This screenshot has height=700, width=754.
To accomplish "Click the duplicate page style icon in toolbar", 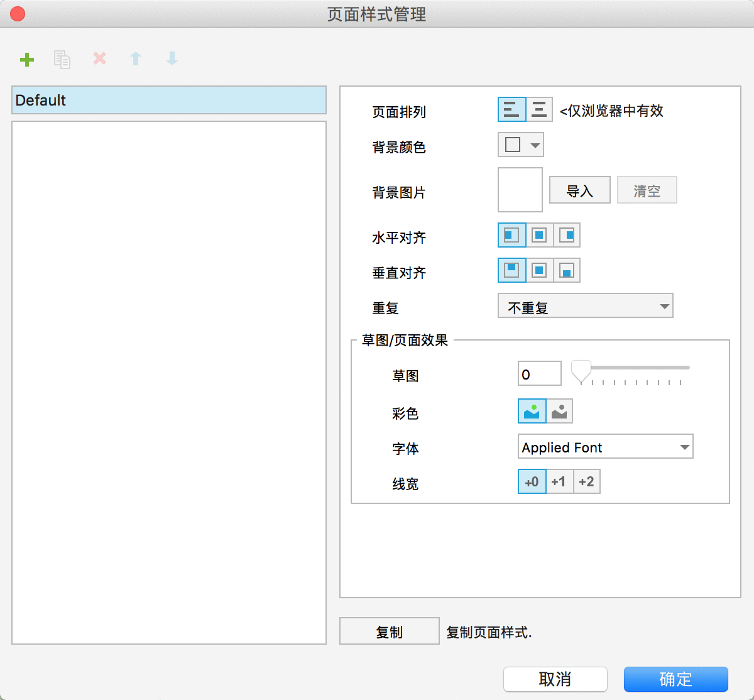I will 62,60.
